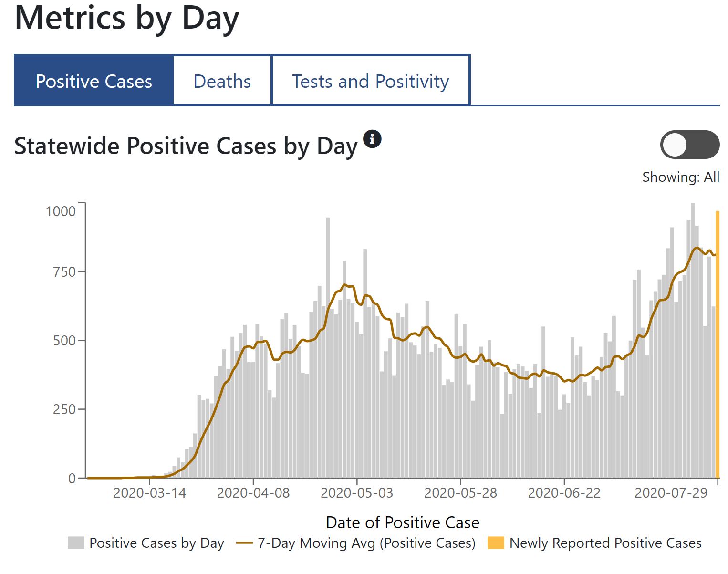Click the 7-Day Moving Avg legend label
Viewport: 728px width, 574px height.
click(366, 543)
